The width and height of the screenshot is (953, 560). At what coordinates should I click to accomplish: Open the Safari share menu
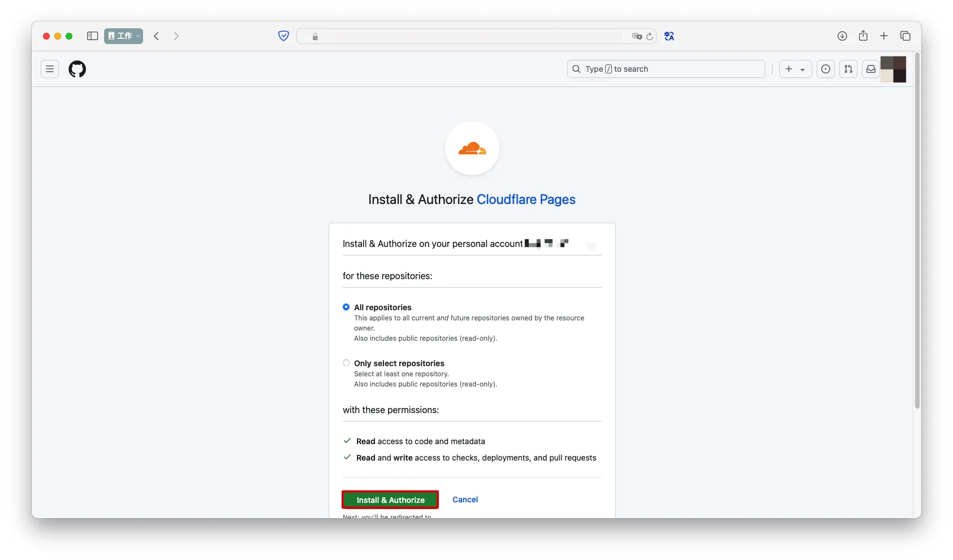coord(863,36)
